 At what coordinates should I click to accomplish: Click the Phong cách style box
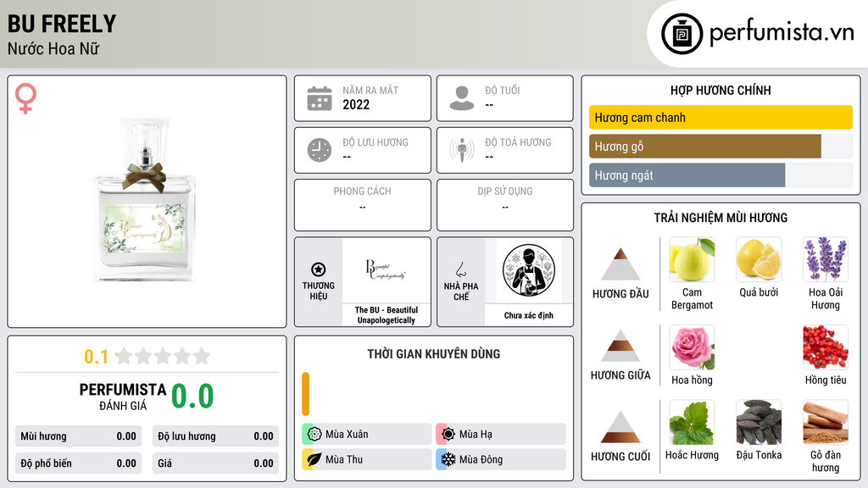pos(363,205)
